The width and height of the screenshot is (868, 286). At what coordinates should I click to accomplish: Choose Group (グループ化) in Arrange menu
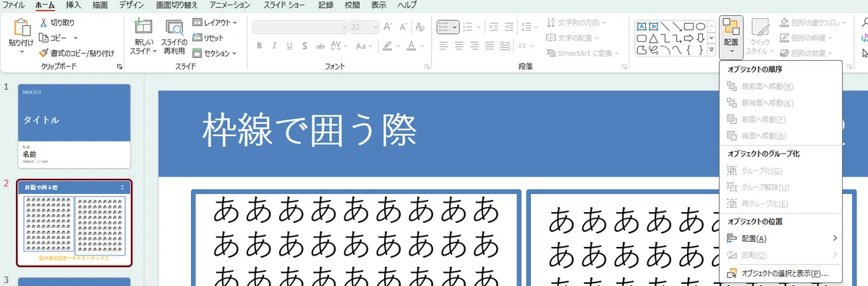click(x=781, y=171)
